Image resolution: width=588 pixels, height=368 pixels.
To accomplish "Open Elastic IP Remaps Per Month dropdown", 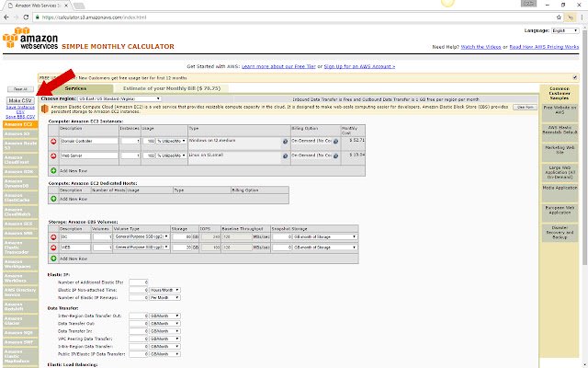I will coord(165,297).
